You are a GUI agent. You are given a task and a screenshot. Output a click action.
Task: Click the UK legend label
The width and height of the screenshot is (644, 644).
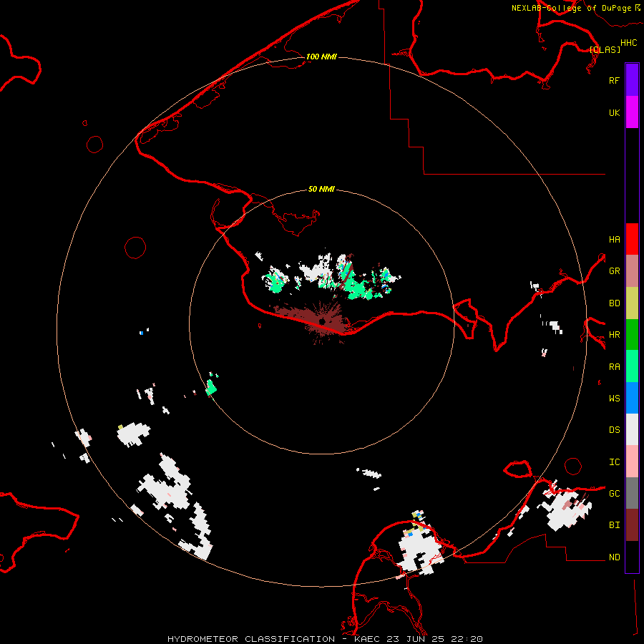[614, 112]
